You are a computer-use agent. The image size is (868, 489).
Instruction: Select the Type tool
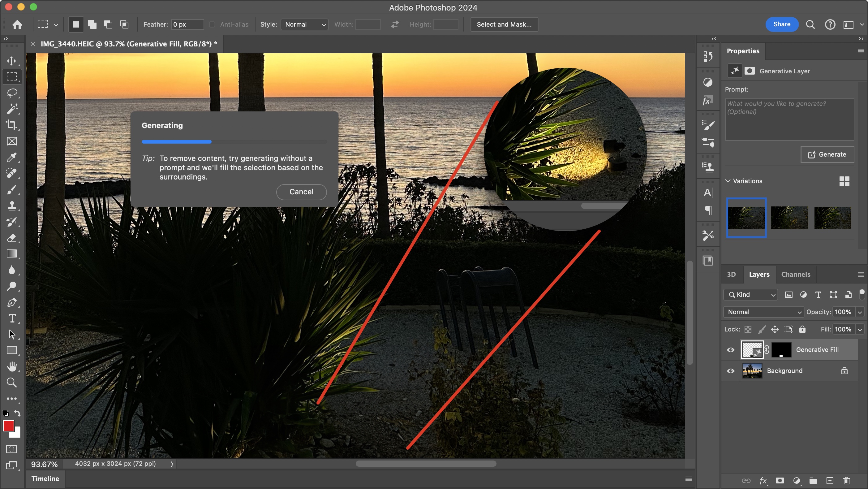(12, 318)
